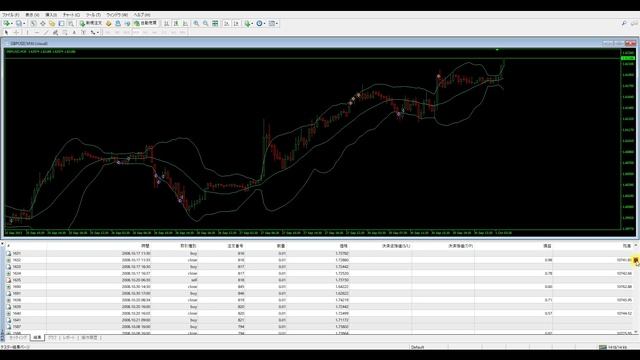Select the arrow Cursor tool
640x360 pixels.
(7, 32)
